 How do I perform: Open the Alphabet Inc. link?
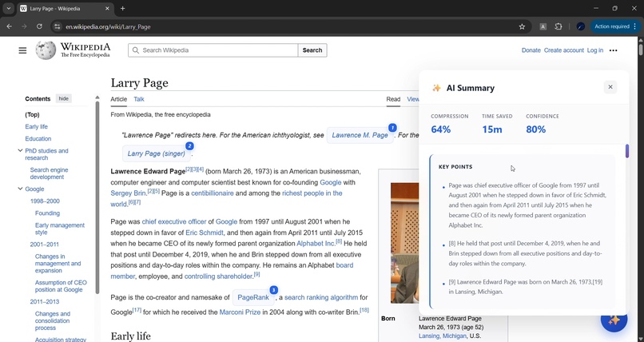pos(316,244)
